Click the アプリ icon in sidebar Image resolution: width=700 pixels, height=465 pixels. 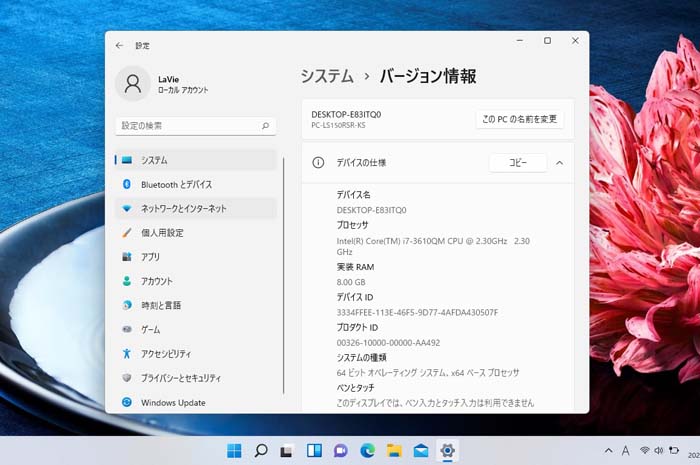(127, 257)
